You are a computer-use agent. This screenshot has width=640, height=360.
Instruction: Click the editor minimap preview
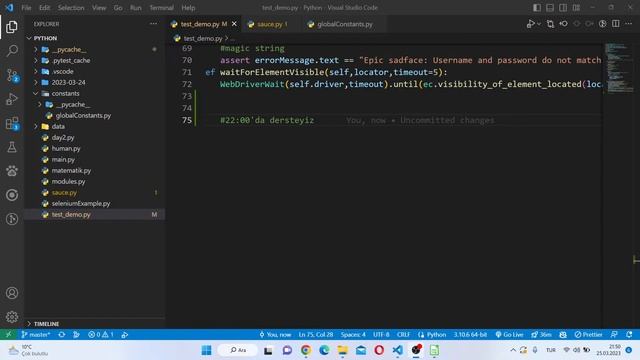[619, 68]
